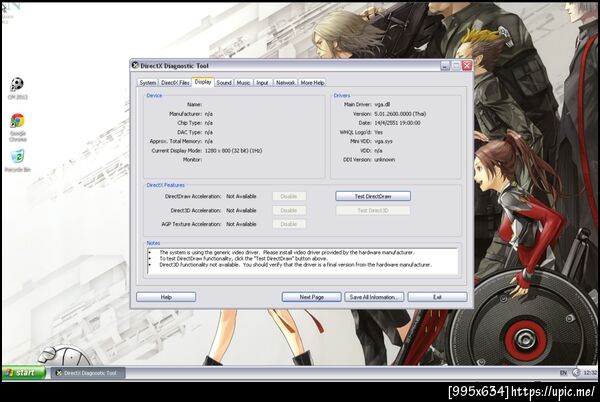Click the Test DirectDraw button
Screen dimensions: 600x402
click(373, 196)
